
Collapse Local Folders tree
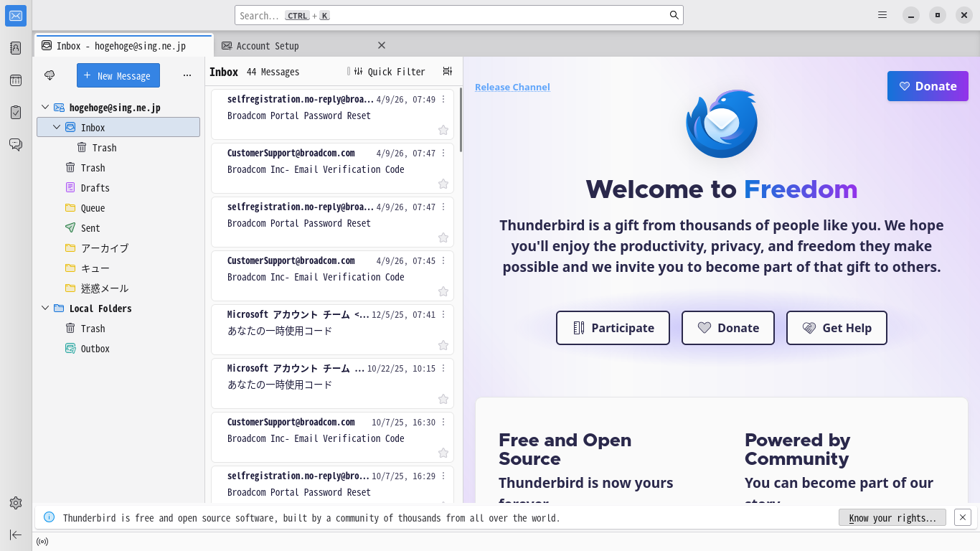click(x=45, y=308)
